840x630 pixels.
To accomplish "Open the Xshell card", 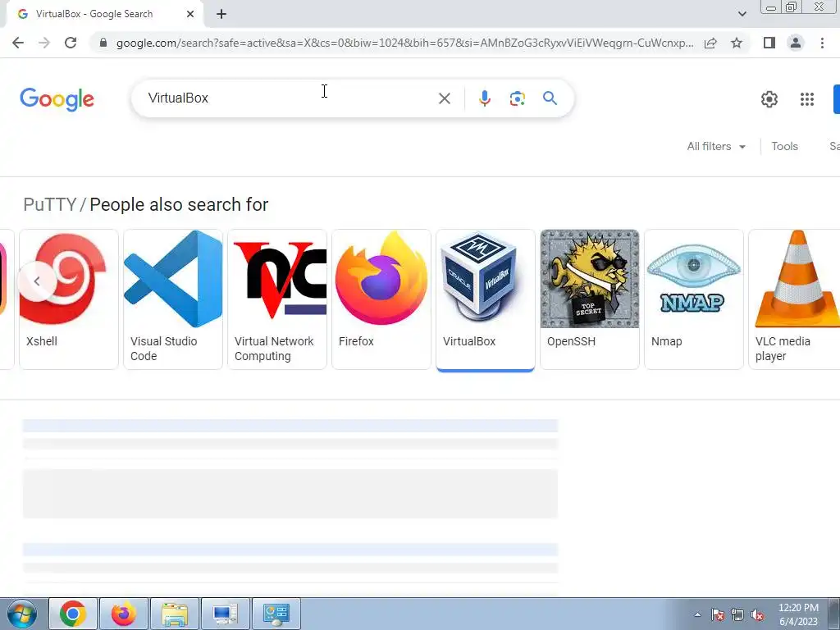I will coord(69,299).
